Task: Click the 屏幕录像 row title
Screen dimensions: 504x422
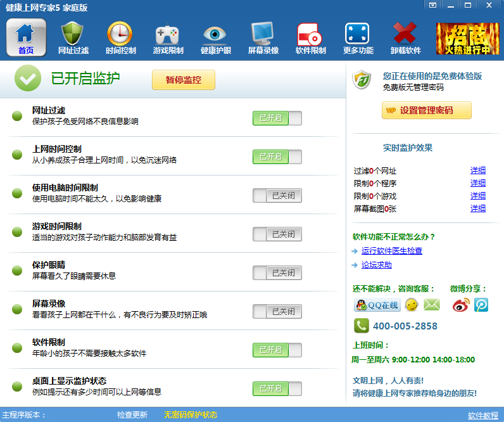Action: [x=49, y=304]
